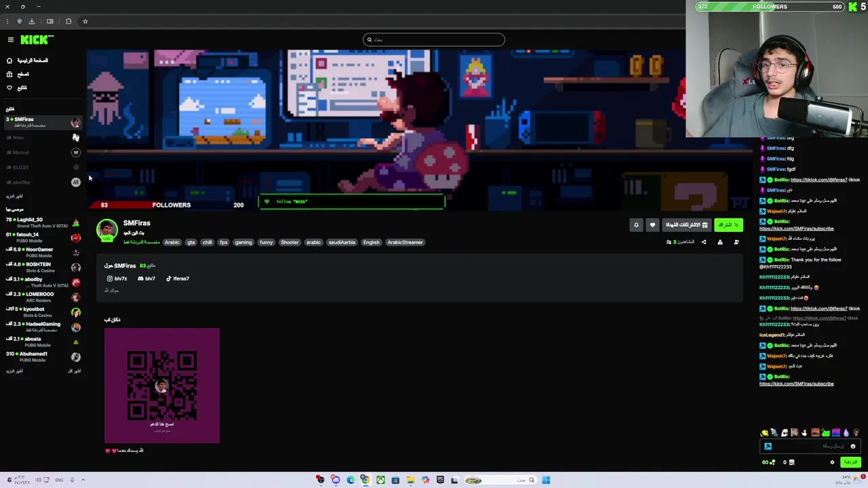Click the QR code panel image
This screenshot has width=868, height=488.
pyautogui.click(x=162, y=386)
